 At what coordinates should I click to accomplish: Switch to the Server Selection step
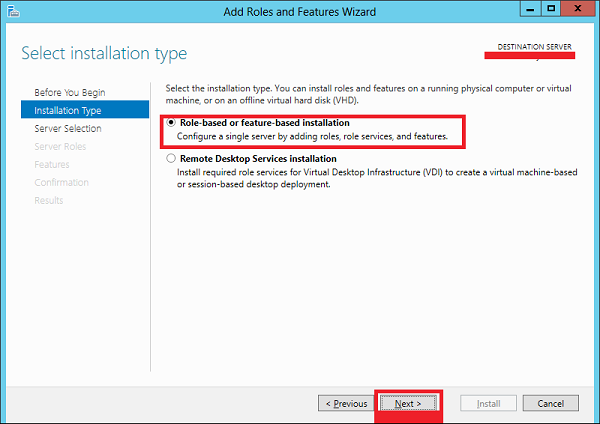coord(68,129)
